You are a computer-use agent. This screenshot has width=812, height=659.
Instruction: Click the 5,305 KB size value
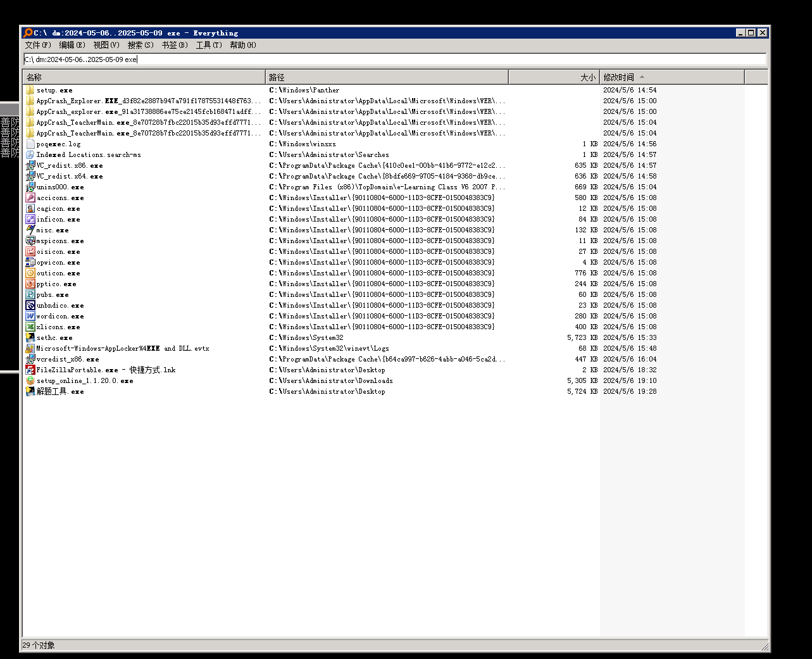click(582, 381)
